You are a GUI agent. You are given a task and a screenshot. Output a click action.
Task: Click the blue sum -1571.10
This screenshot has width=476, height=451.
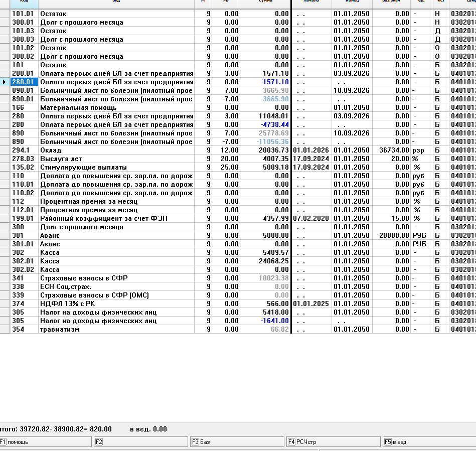pyautogui.click(x=274, y=82)
